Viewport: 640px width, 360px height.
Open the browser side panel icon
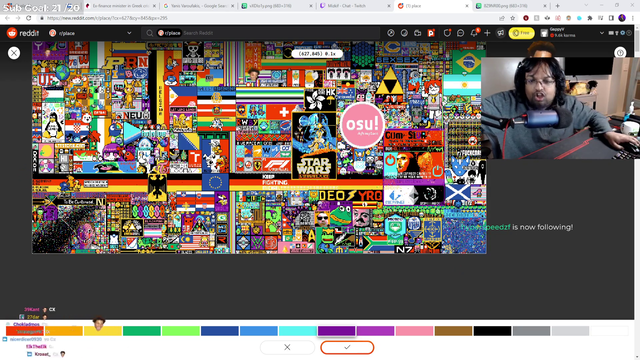611,18
